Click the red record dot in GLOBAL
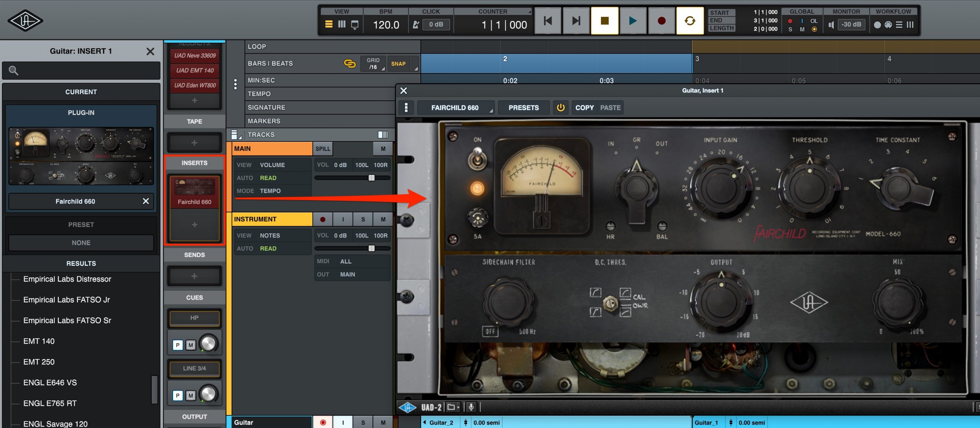 click(790, 21)
